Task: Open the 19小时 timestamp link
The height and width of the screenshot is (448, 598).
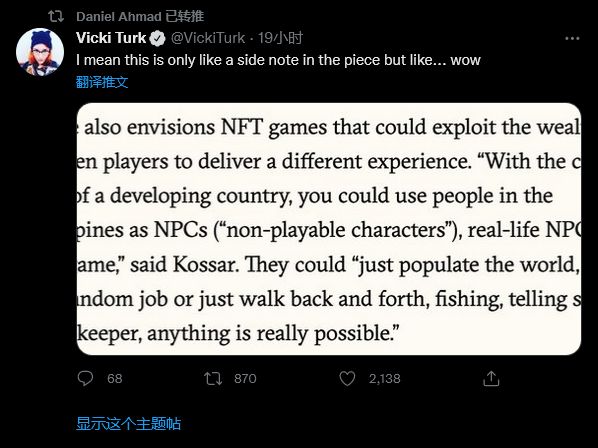Action: (280, 38)
